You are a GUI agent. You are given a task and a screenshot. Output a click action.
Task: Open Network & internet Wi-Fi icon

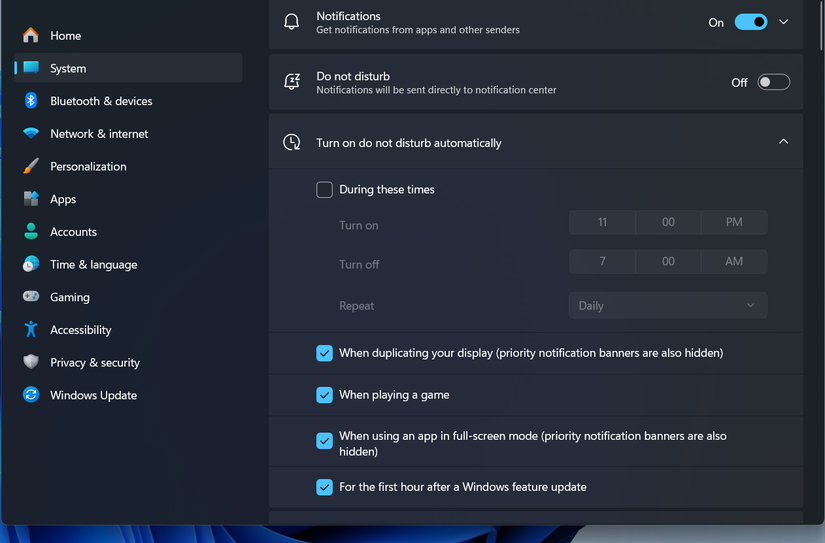point(31,133)
